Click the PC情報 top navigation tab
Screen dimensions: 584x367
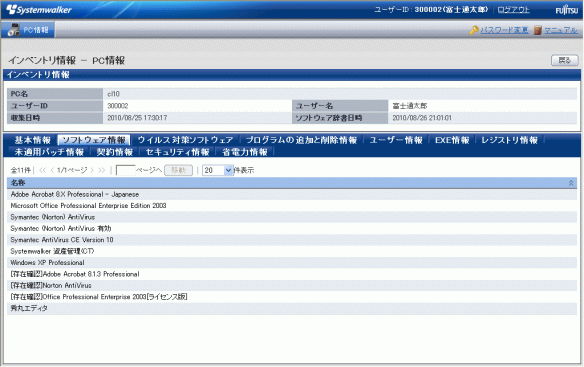[x=28, y=30]
